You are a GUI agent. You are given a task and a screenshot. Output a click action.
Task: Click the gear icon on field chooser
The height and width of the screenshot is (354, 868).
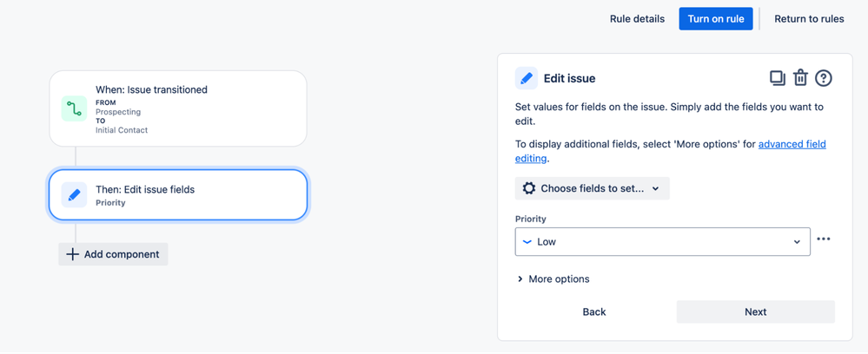coord(529,188)
